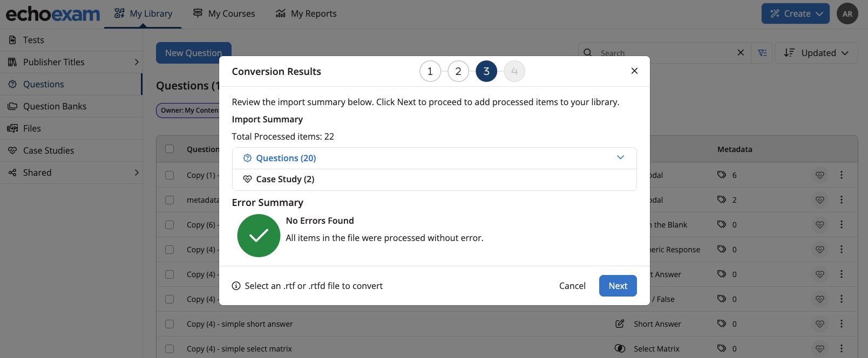Check the Copy (6) row checkbox
This screenshot has width=868, height=358.
tap(169, 225)
